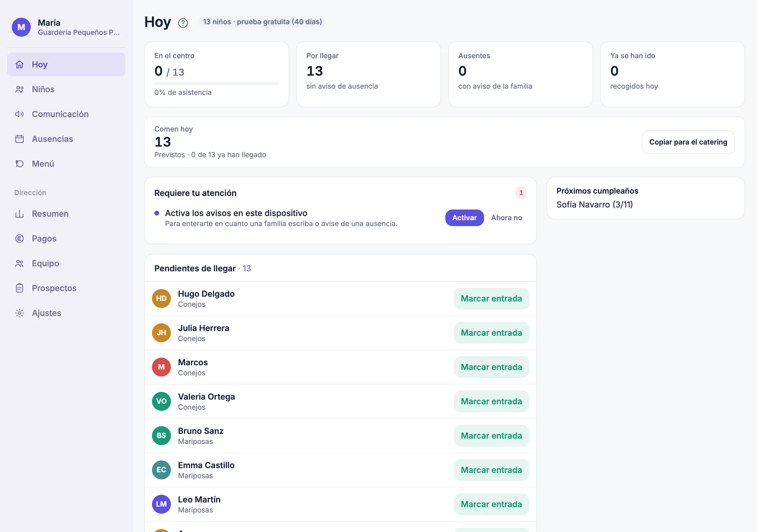Click Leo Martín's LM avatar
Screen dimensions: 757x532
[161, 504]
